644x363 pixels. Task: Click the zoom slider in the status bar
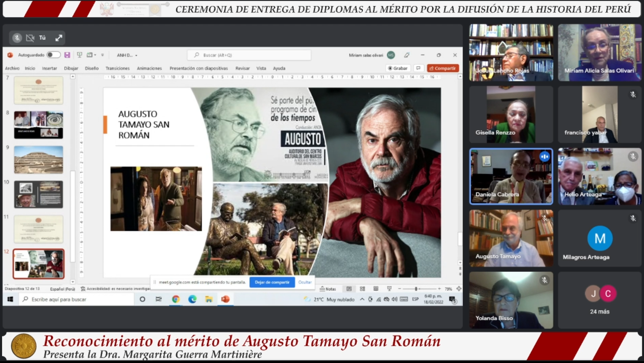coord(416,289)
